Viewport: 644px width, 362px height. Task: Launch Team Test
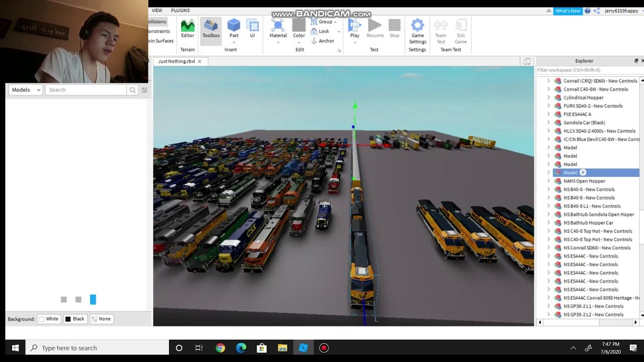click(x=441, y=31)
